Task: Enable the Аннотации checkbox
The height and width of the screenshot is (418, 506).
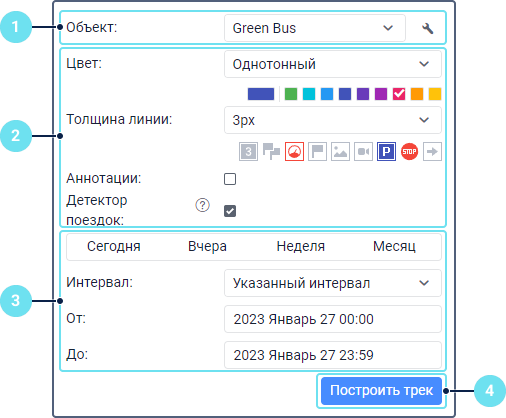Action: tap(230, 179)
